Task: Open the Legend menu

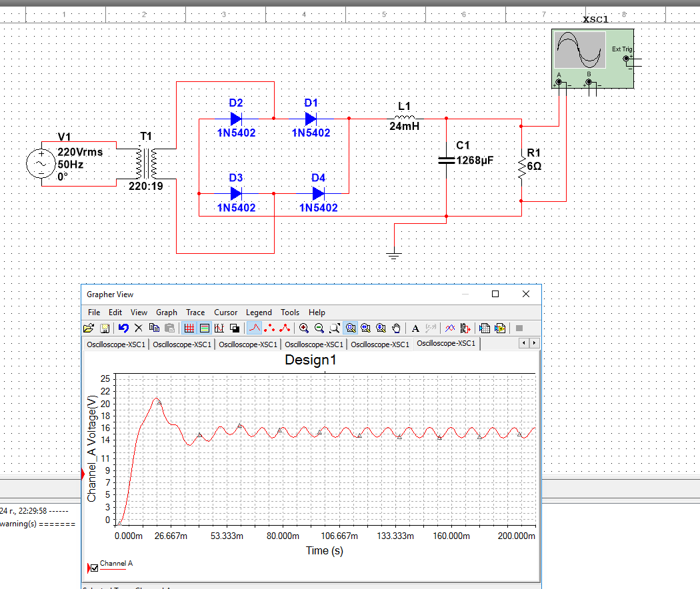Action: click(259, 312)
